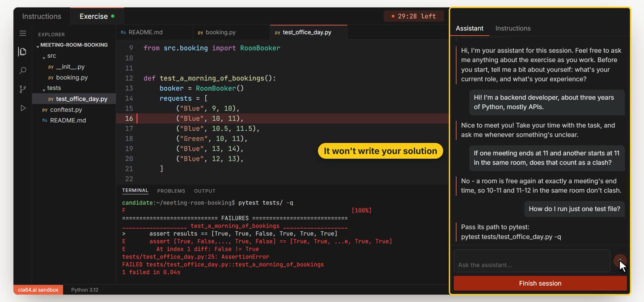644x302 pixels.
Task: Click the Python 3.12 status bar entry
Action: [85, 290]
